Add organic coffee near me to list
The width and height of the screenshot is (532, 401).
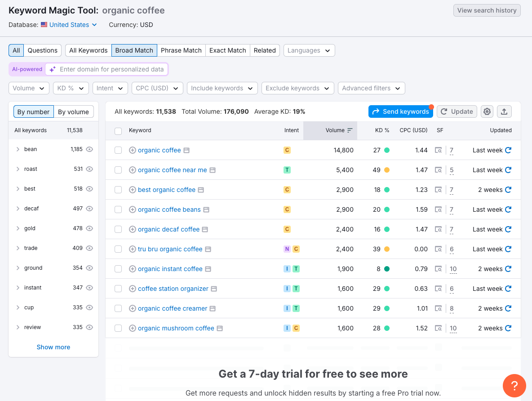[x=133, y=170]
